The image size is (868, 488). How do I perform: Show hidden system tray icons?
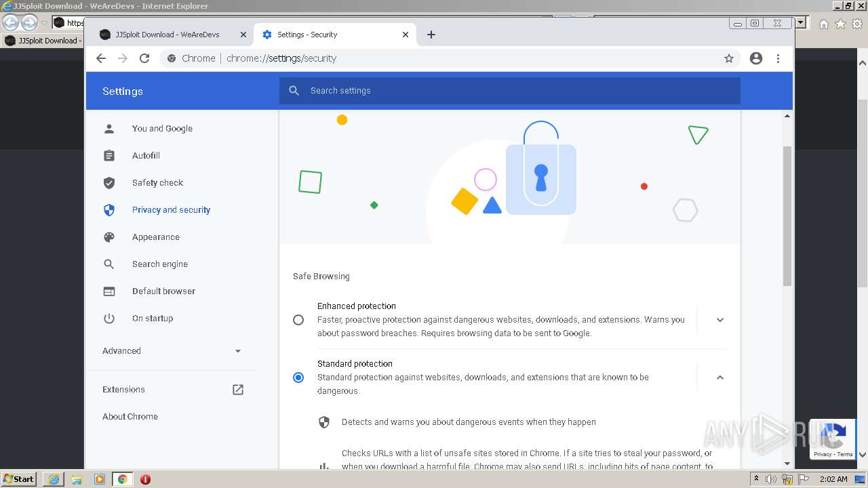756,479
